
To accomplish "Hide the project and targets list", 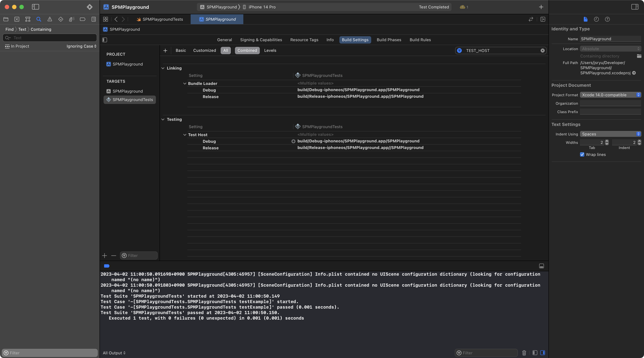I will (x=105, y=40).
